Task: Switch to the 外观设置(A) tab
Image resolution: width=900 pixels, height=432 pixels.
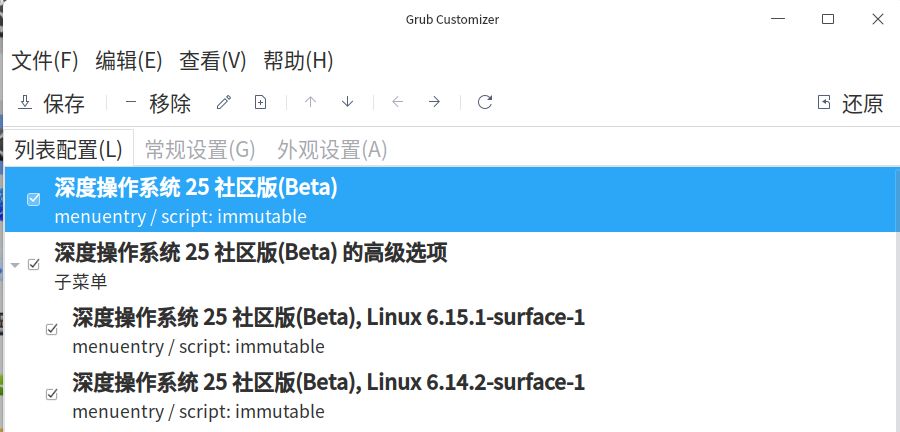Action: (x=332, y=150)
